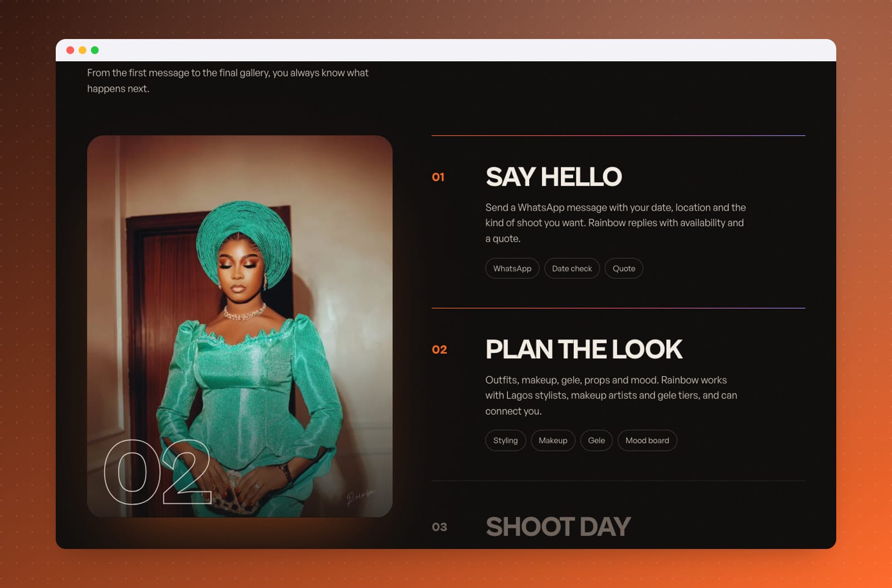This screenshot has width=892, height=588.
Task: Click the 03 step number
Action: [x=439, y=527]
